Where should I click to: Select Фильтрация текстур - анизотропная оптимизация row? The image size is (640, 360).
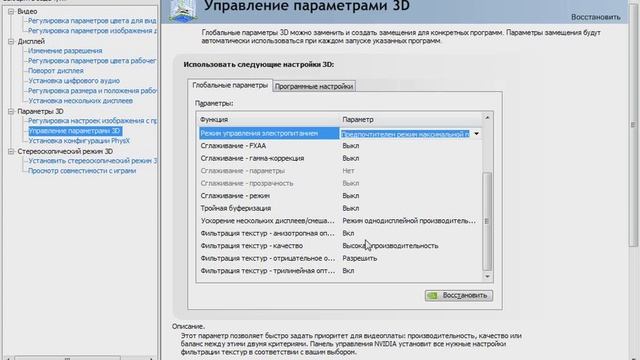pyautogui.click(x=340, y=233)
